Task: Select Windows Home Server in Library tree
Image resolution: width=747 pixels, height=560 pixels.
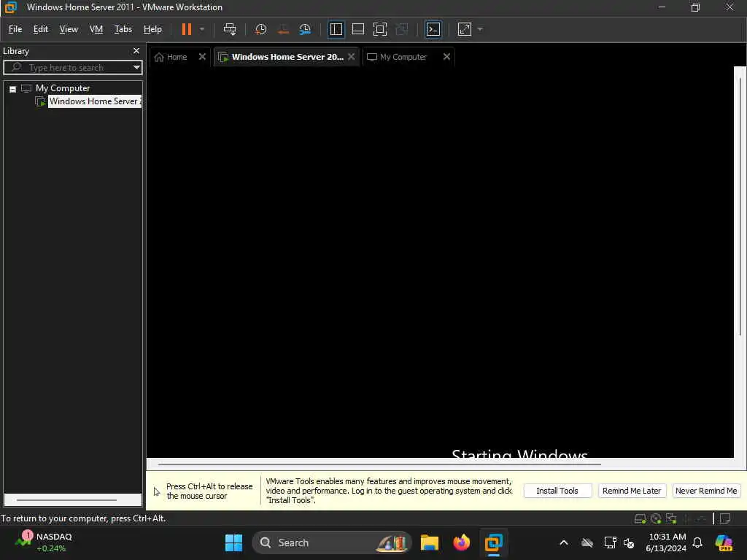Action: [x=95, y=101]
